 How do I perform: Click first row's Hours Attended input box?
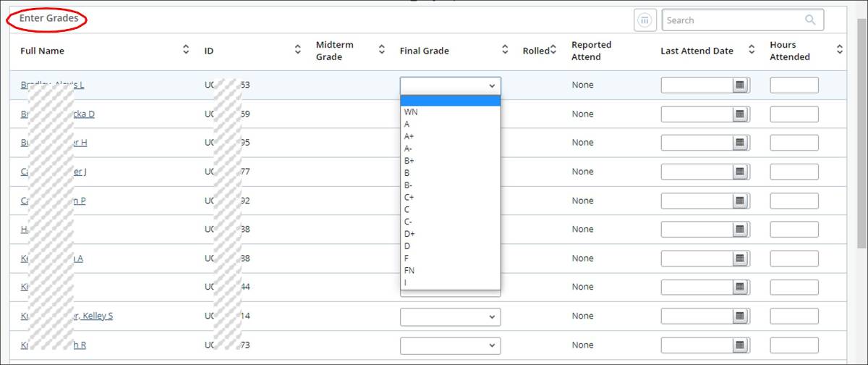(793, 85)
